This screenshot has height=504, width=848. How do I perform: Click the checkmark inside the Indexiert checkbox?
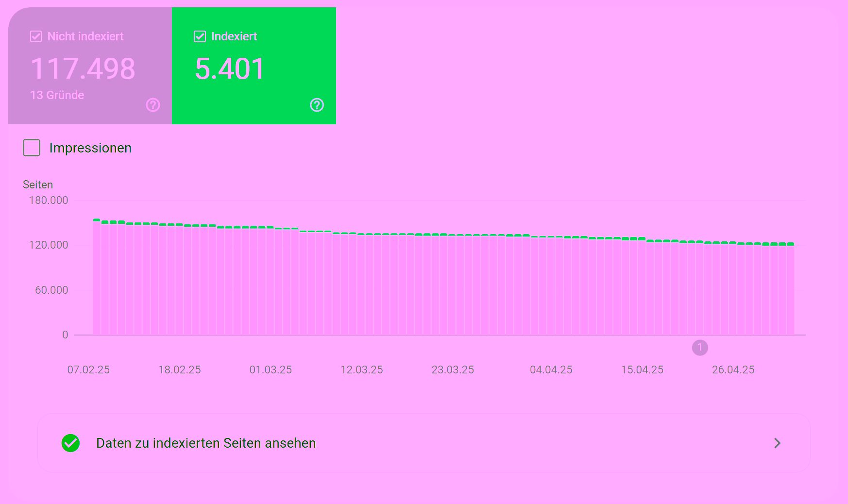pyautogui.click(x=200, y=36)
